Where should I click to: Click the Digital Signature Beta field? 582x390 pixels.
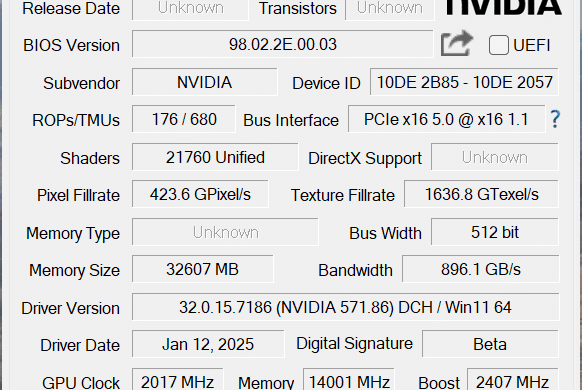(x=490, y=344)
